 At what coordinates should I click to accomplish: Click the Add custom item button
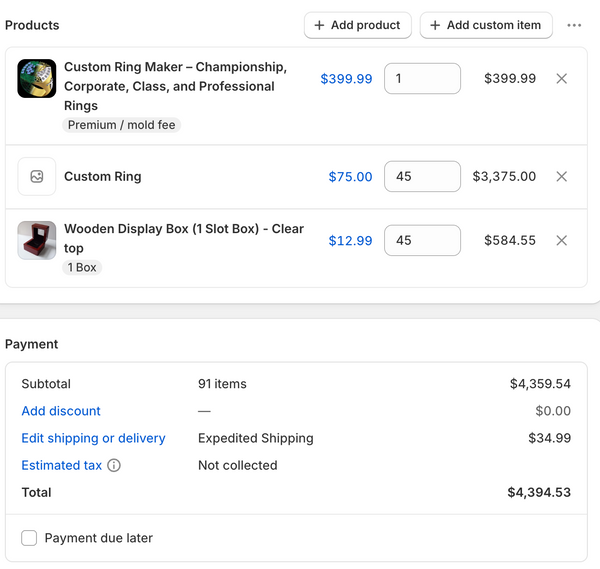click(486, 25)
